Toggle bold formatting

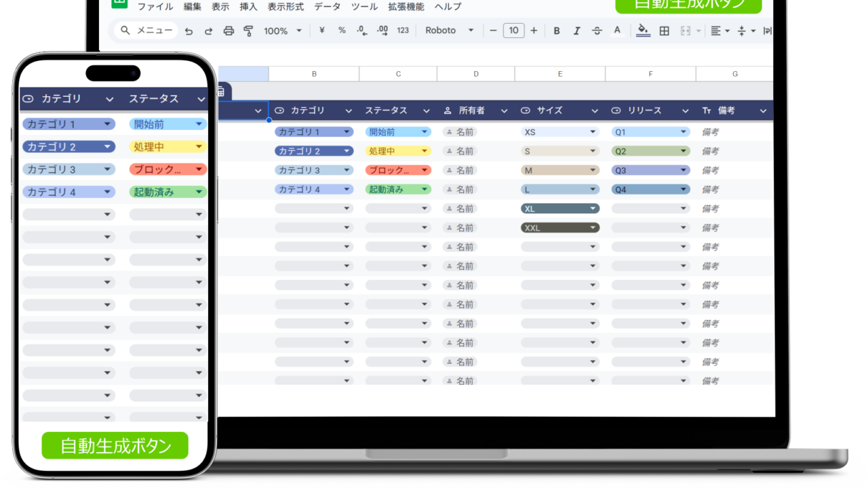coord(557,30)
